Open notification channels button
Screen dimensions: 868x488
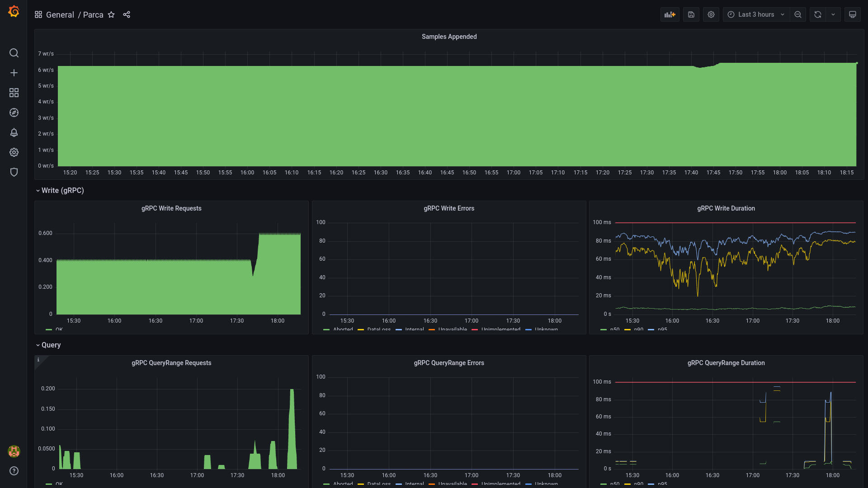pos(14,132)
